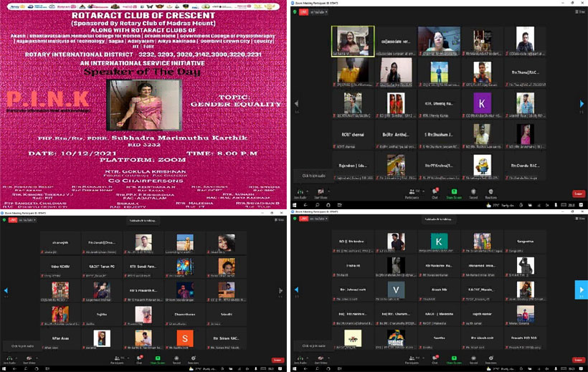Toggle Join Audio in the bottom-left Zoom window
The width and height of the screenshot is (588, 372).
point(8,358)
